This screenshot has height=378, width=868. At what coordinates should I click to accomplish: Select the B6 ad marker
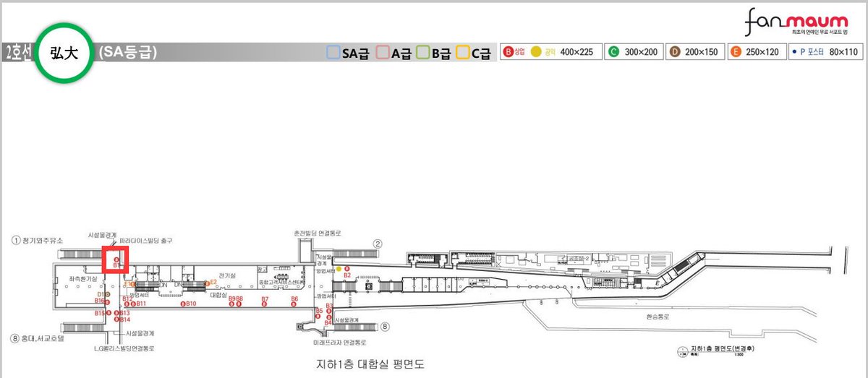pos(294,304)
